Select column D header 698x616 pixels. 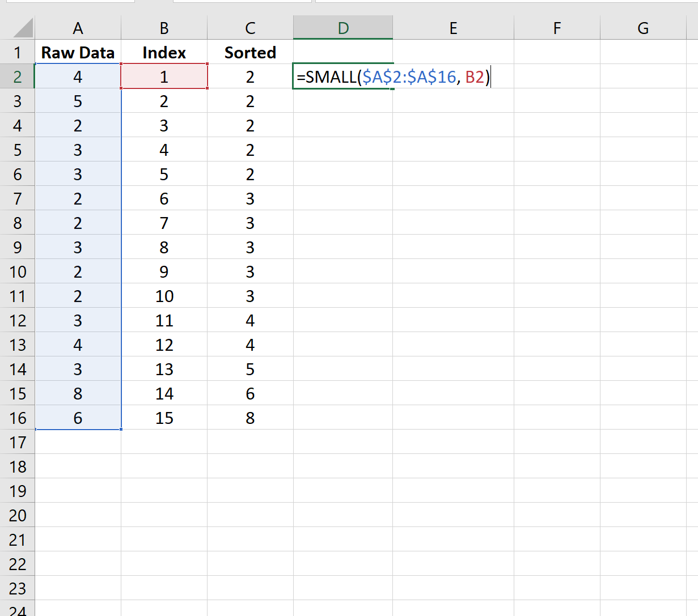coord(343,28)
